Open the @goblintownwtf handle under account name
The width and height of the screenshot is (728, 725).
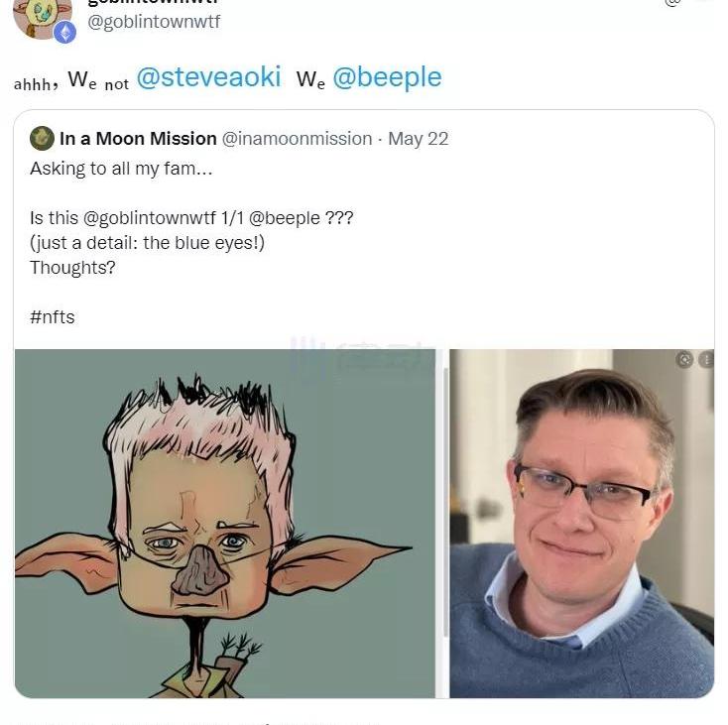154,22
